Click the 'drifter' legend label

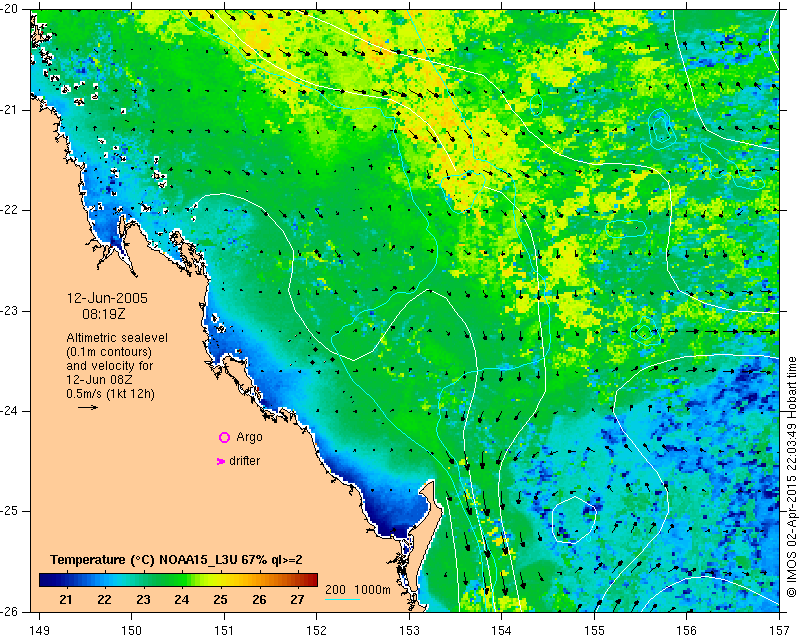coord(244,461)
